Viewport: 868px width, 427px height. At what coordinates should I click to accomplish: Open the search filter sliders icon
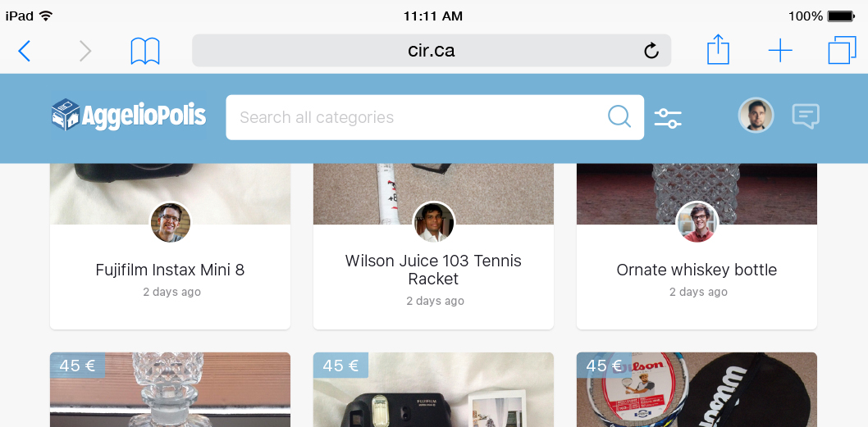[x=668, y=118]
